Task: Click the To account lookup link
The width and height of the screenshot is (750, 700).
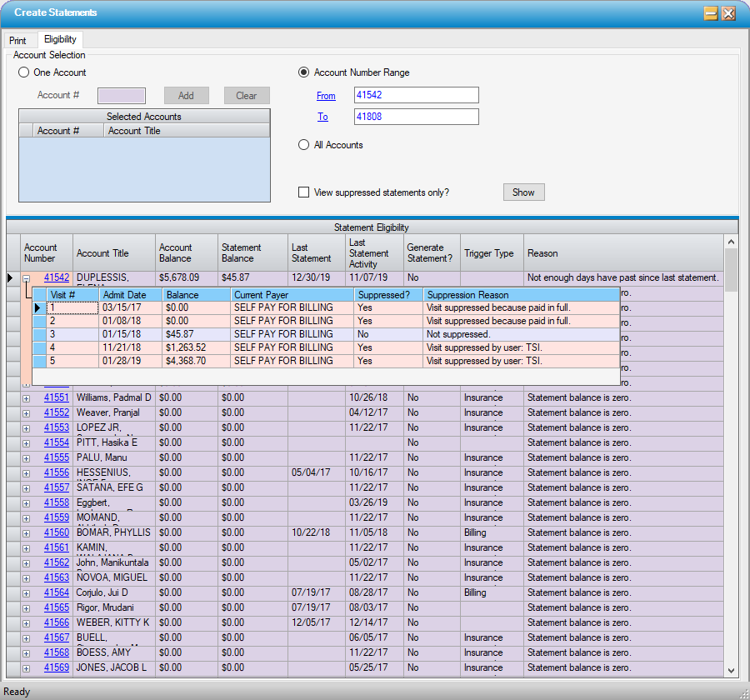Action: (322, 117)
